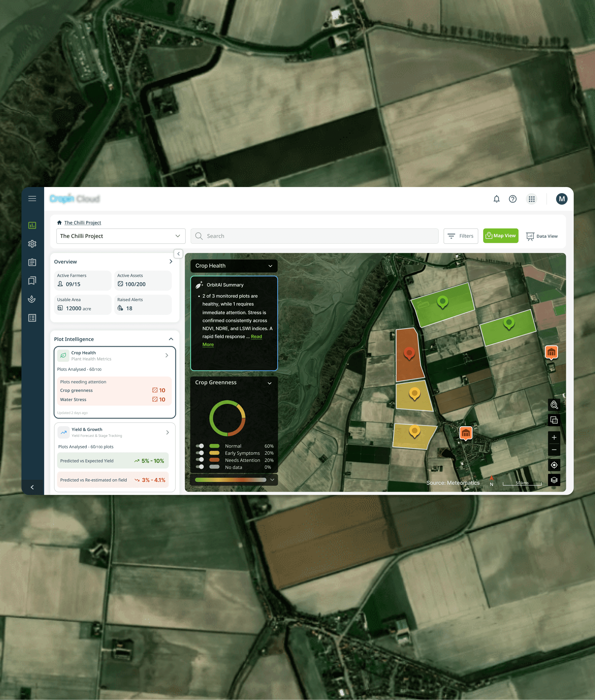Screen dimensions: 595x700
Task: Expand the color gradient legend bar
Action: tap(272, 480)
